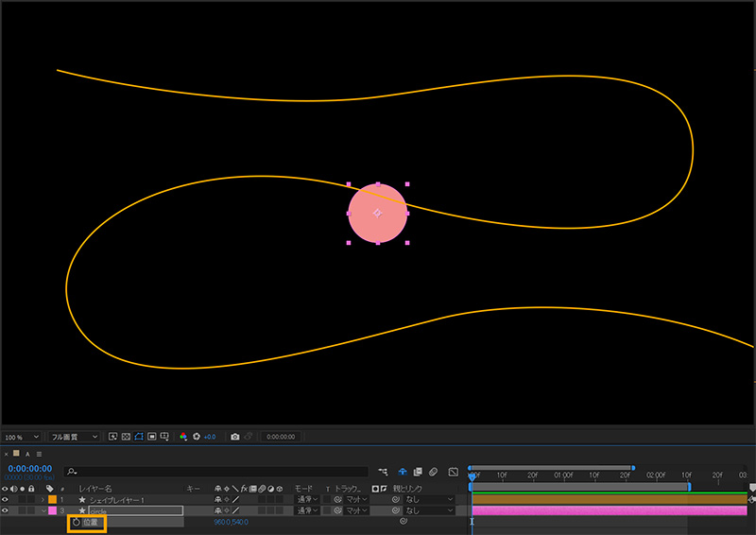
Task: Toggle the shy layers switch icon
Action: (403, 471)
